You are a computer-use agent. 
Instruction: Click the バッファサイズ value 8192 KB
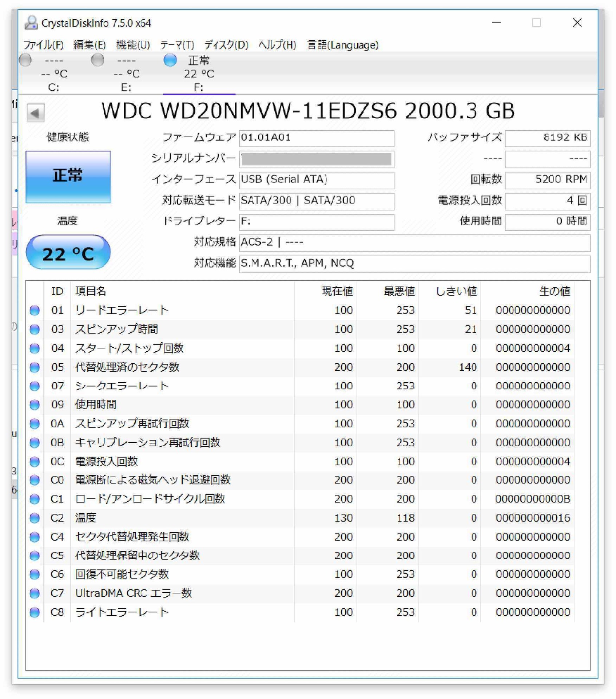[x=548, y=138]
